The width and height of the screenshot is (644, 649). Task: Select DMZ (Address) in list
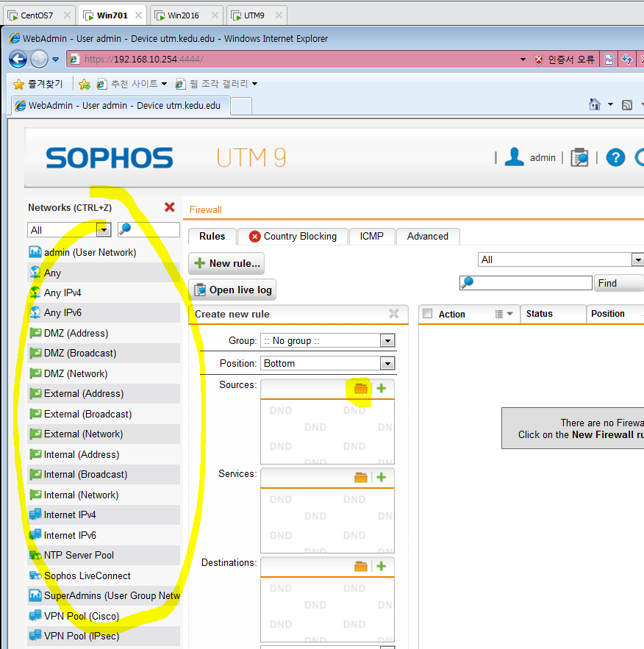(104, 333)
